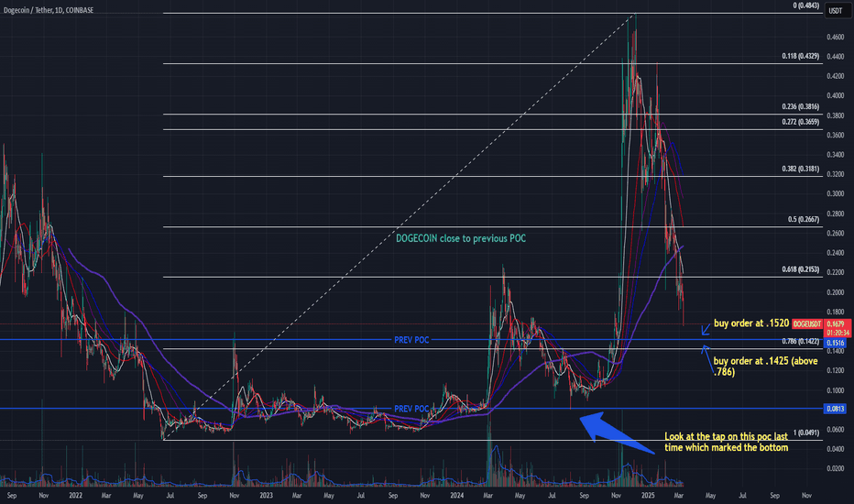Click 2022 on the time axis
Screen dimensions: 854x504
(76, 495)
